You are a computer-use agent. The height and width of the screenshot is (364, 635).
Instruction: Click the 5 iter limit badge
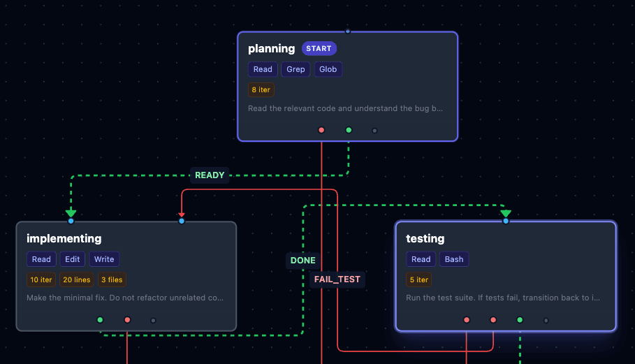click(x=418, y=279)
